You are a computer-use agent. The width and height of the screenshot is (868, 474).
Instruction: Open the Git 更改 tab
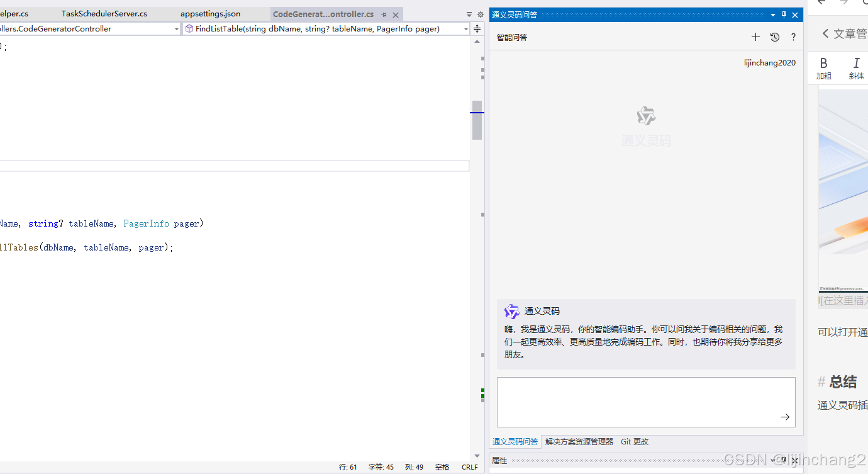pos(635,442)
